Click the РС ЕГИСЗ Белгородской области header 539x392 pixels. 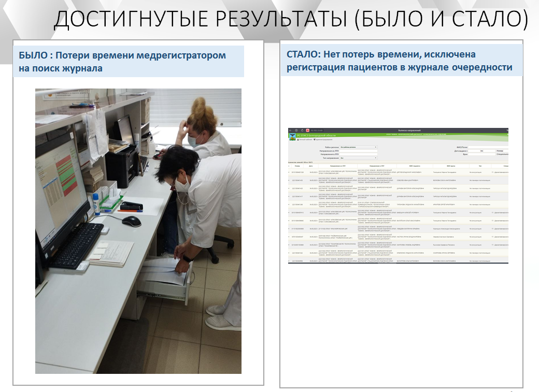tap(316, 135)
